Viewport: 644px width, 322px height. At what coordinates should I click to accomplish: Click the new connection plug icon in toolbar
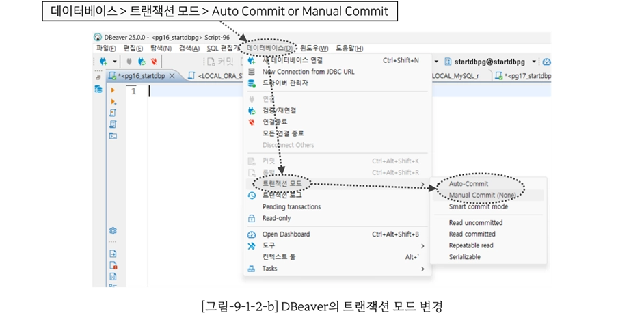pos(104,62)
